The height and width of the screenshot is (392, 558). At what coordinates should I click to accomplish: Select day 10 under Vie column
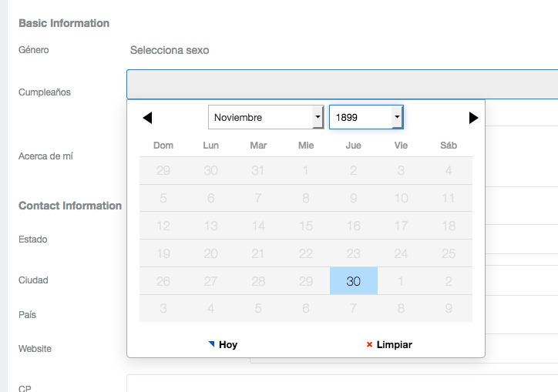click(401, 198)
